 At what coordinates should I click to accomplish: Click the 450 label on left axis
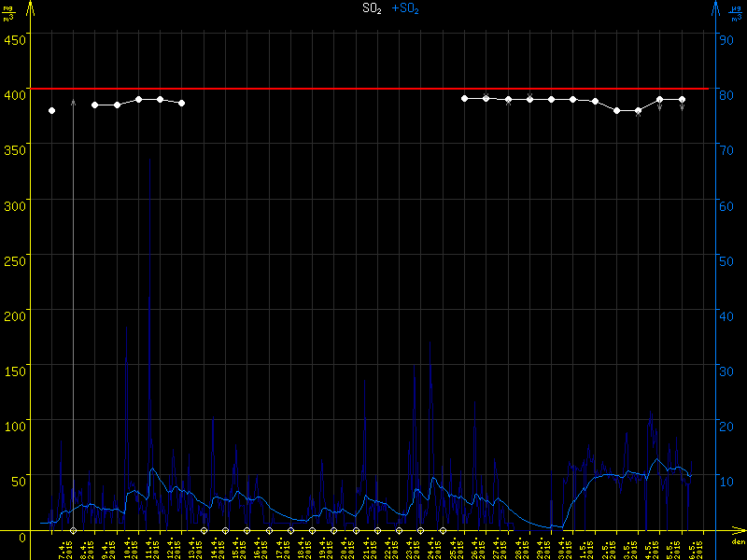[15, 39]
